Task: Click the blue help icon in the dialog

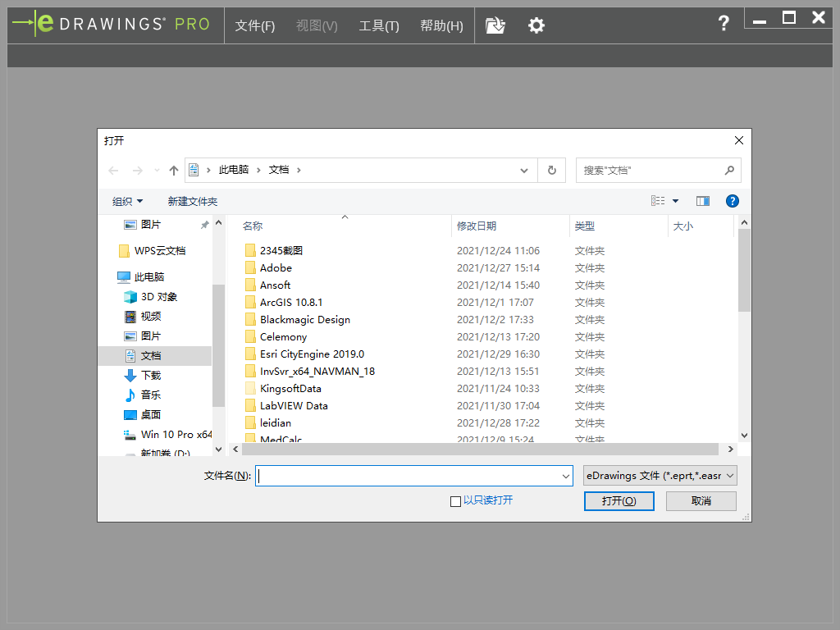Action: coord(732,201)
